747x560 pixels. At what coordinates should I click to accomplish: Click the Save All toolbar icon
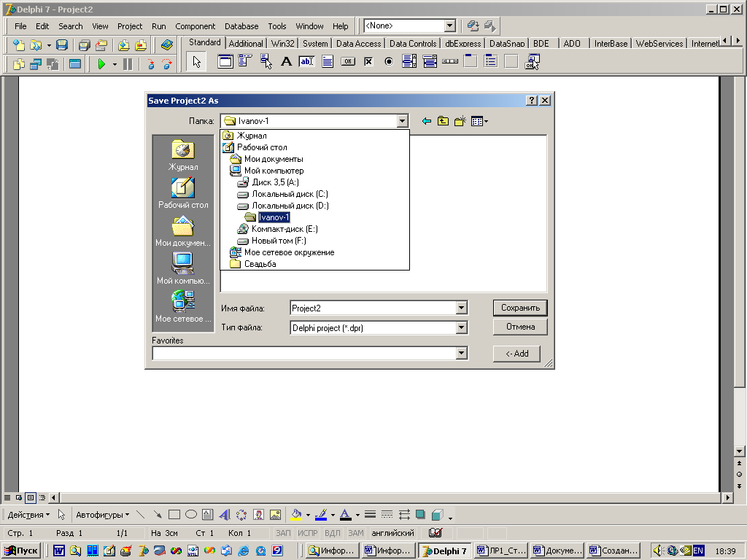85,45
